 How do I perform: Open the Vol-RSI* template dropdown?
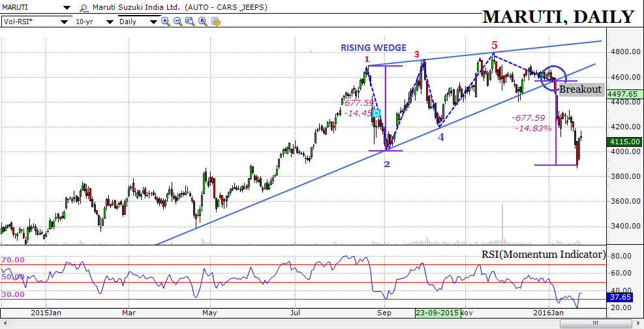pyautogui.click(x=65, y=22)
